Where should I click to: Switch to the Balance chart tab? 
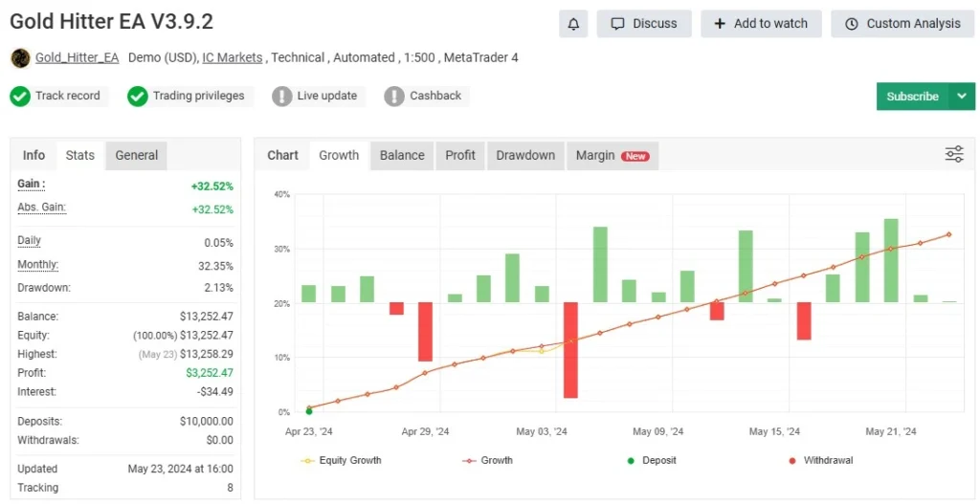click(402, 155)
